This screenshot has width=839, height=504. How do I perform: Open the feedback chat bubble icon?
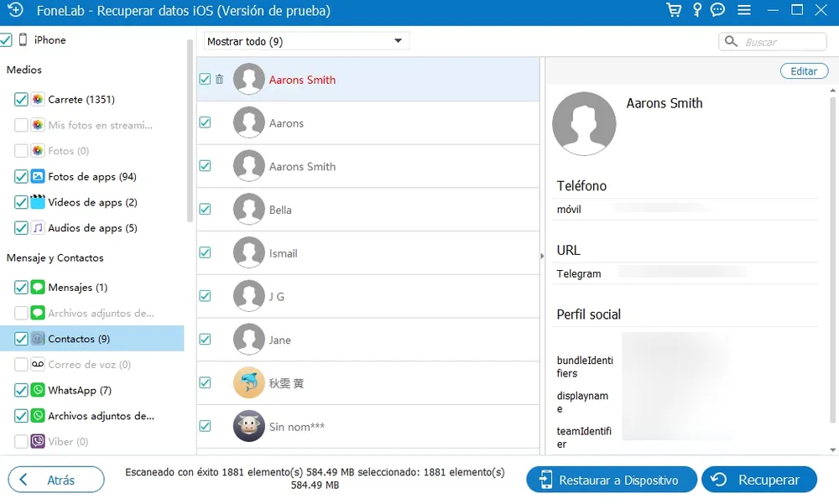coord(718,11)
